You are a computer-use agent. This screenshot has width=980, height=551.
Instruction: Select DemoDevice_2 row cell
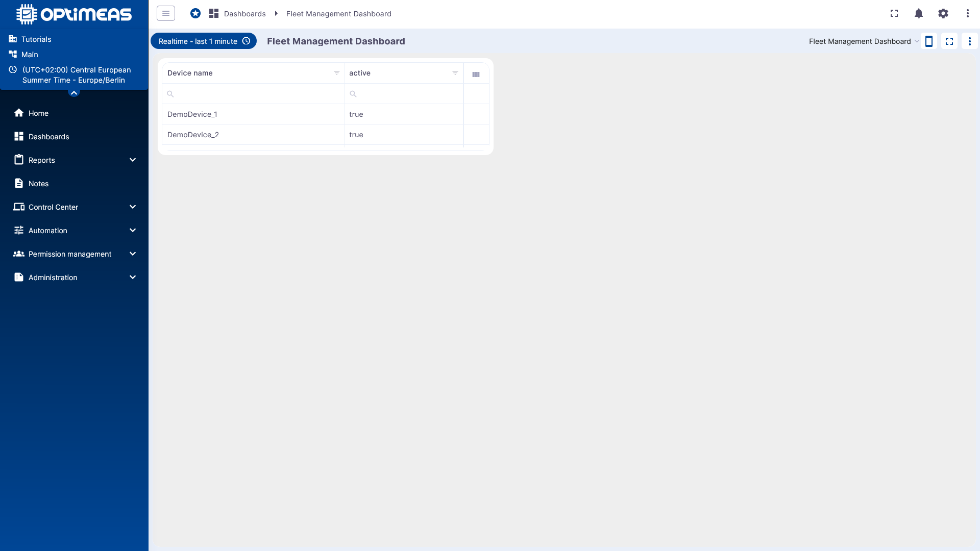click(254, 135)
